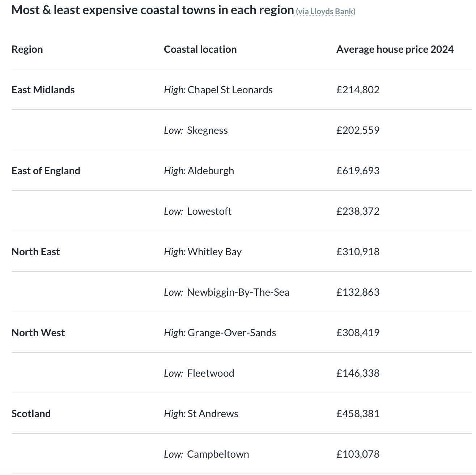Click the Average house price 2024 header
The image size is (476, 475).
click(395, 50)
